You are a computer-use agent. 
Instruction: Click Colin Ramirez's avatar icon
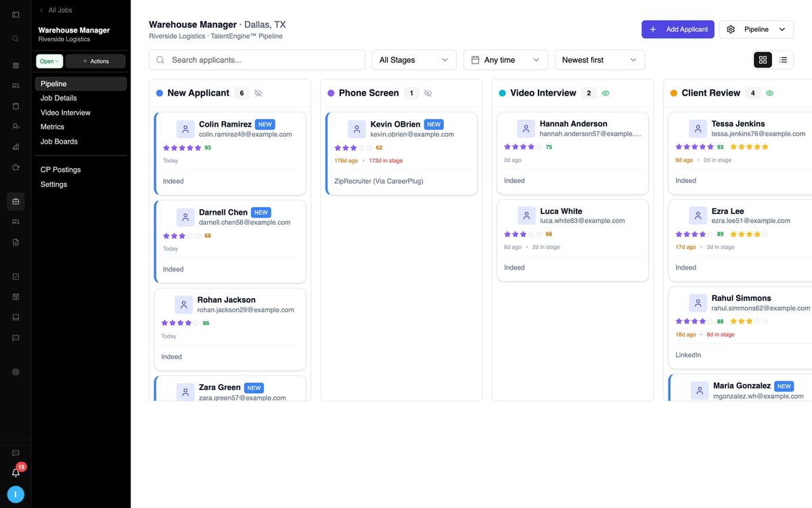(185, 129)
